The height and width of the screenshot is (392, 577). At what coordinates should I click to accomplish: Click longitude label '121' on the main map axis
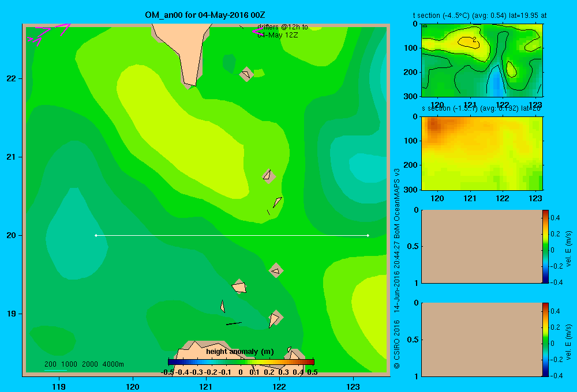point(206,386)
